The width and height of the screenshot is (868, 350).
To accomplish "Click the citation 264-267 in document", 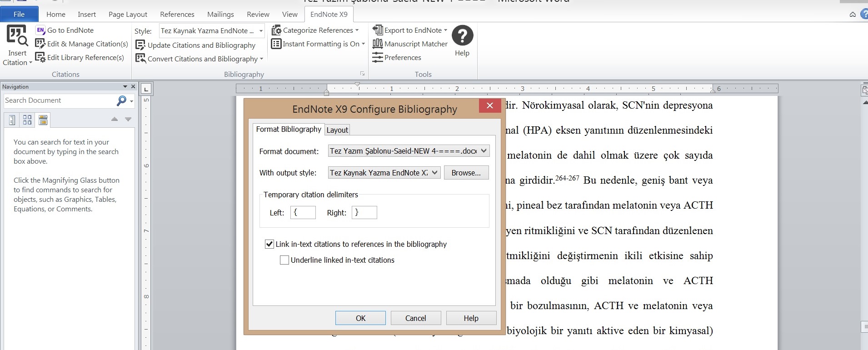I will (x=567, y=178).
